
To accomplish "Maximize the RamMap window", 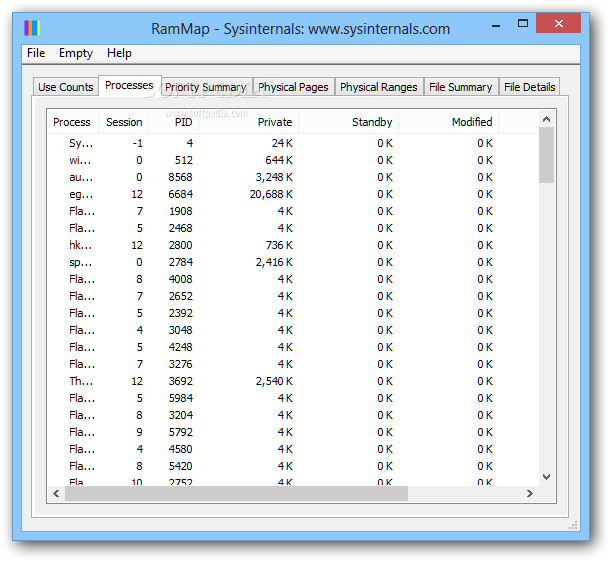I will point(523,24).
